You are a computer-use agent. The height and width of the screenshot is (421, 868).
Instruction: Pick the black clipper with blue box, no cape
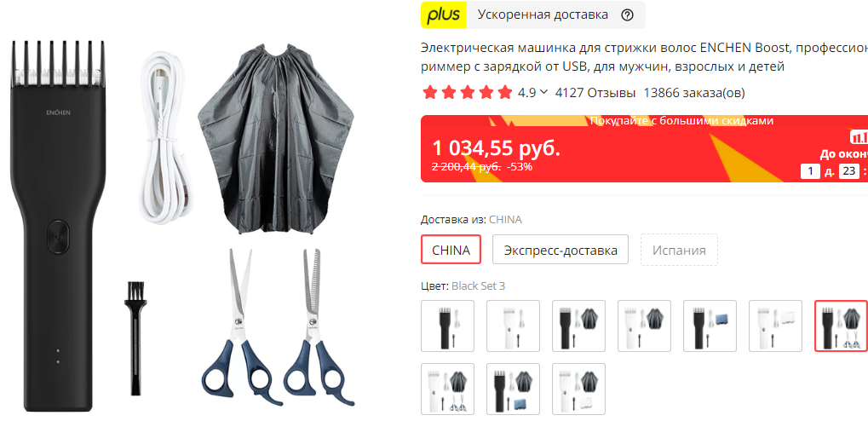click(710, 326)
